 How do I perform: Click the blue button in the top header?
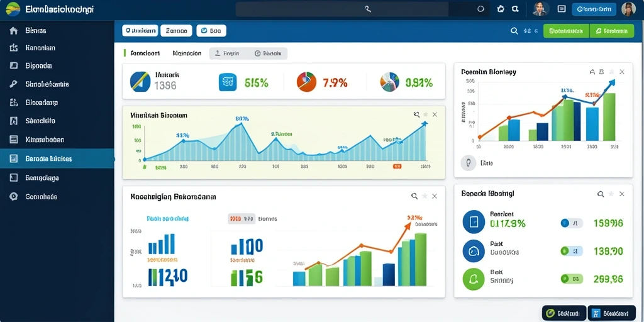click(594, 9)
